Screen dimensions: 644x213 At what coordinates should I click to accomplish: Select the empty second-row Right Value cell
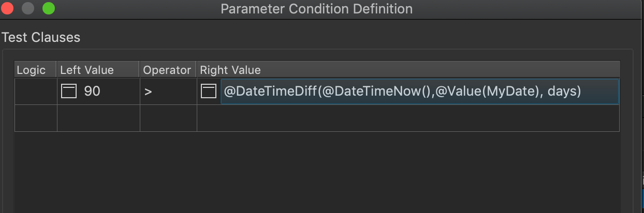point(408,118)
